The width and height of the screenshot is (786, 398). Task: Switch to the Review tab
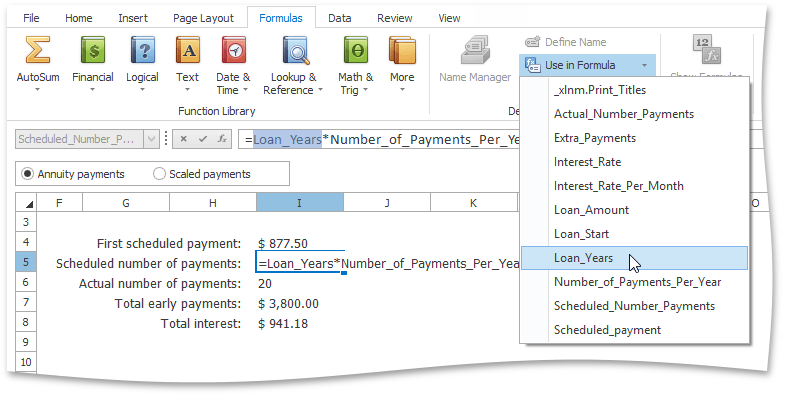[x=395, y=18]
